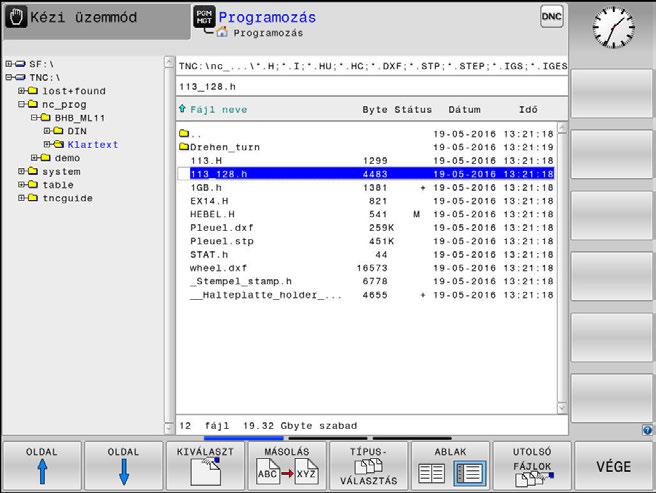Click the file name field showing 113_128.h
Image resolution: width=656 pixels, height=493 pixels.
(372, 87)
